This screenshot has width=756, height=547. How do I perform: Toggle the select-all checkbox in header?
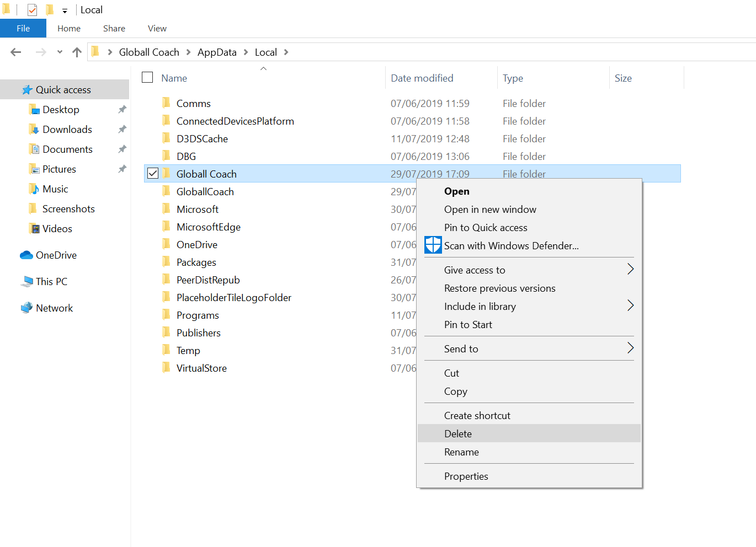[147, 77]
